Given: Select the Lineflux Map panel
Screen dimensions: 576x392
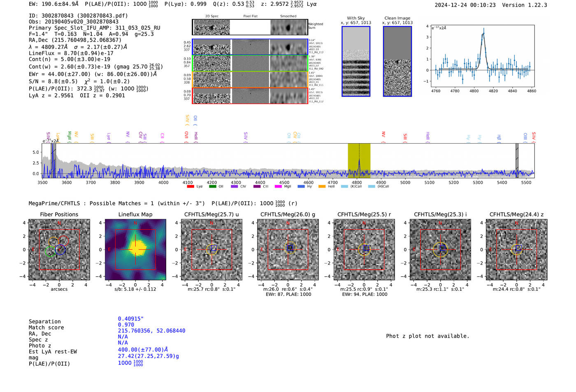Looking at the screenshot, I should click(135, 250).
